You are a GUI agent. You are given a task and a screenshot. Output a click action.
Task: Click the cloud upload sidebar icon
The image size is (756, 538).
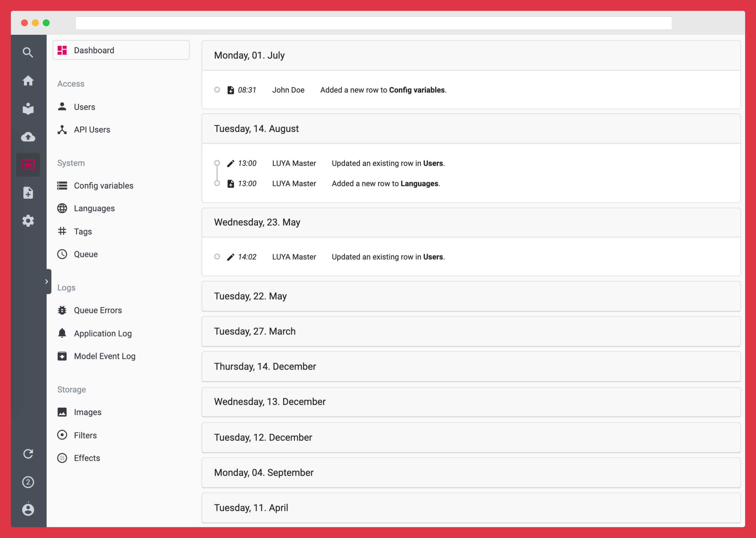28,137
